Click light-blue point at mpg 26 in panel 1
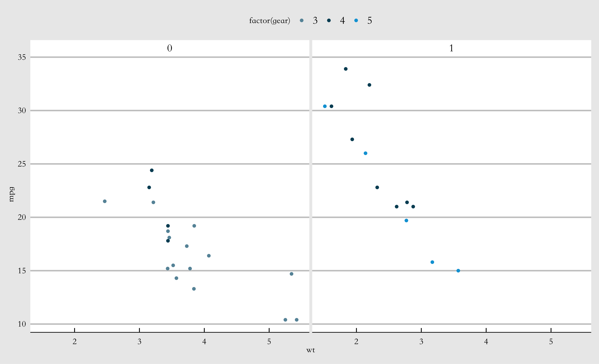The image size is (599, 364). tap(366, 153)
